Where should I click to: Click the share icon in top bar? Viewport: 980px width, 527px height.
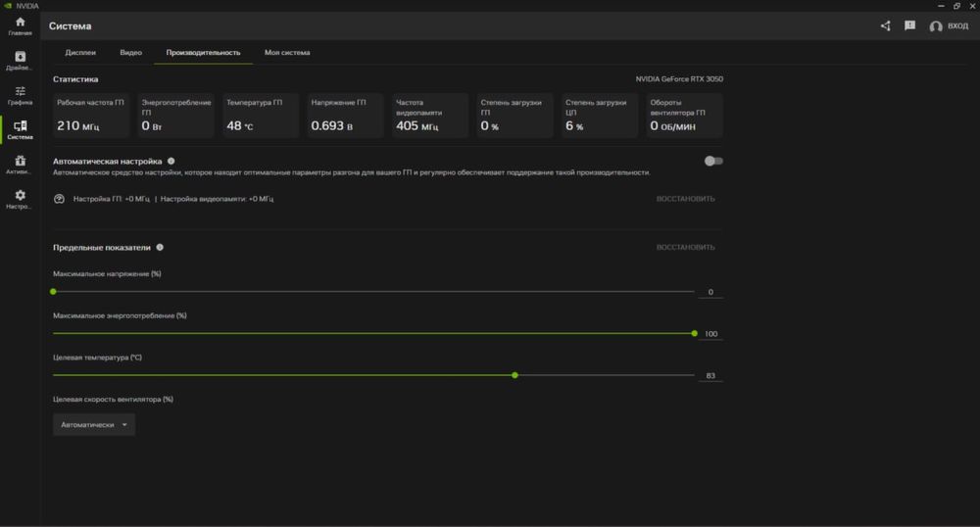tap(886, 26)
